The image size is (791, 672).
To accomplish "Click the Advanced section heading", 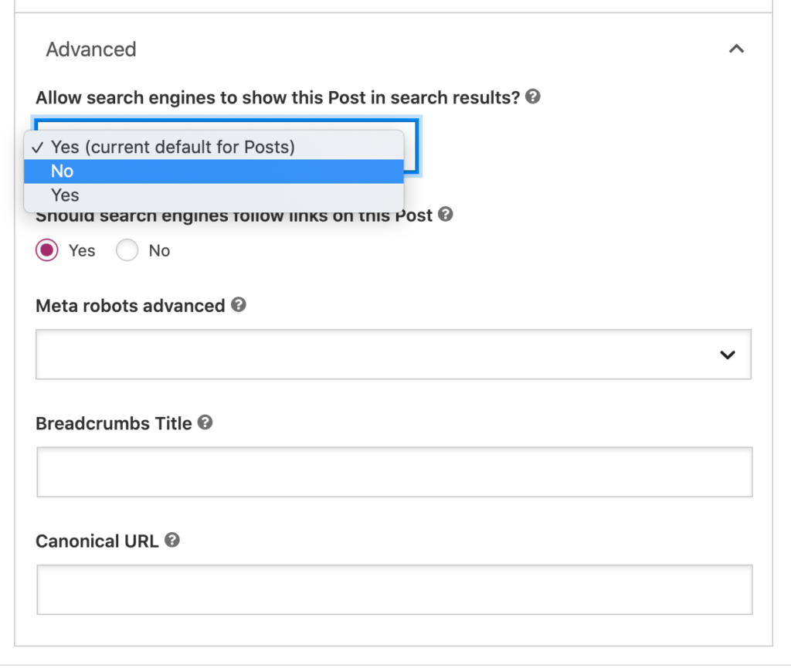I will 90,49.
